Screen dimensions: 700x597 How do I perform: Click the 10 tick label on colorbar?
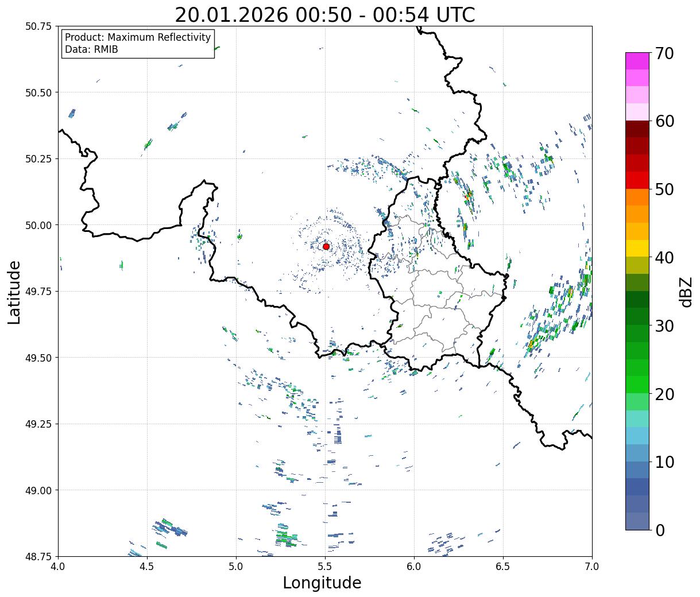[x=664, y=462]
